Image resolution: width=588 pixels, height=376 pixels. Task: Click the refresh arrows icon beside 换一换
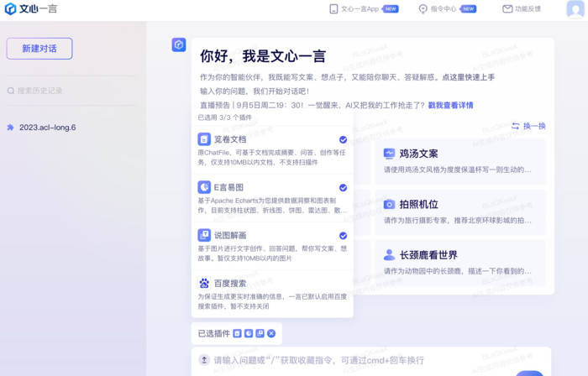click(516, 126)
